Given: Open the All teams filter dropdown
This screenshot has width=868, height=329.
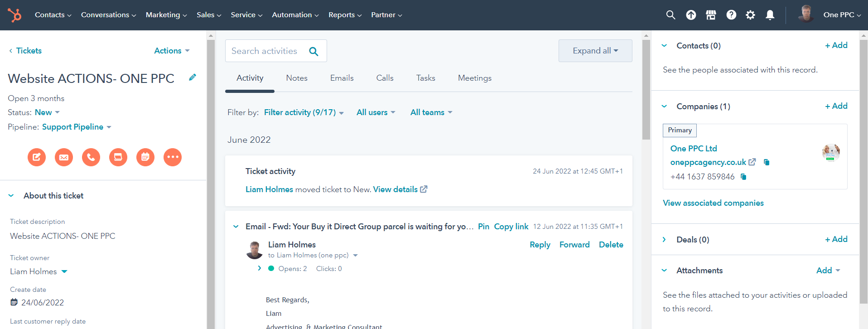Looking at the screenshot, I should (x=431, y=112).
